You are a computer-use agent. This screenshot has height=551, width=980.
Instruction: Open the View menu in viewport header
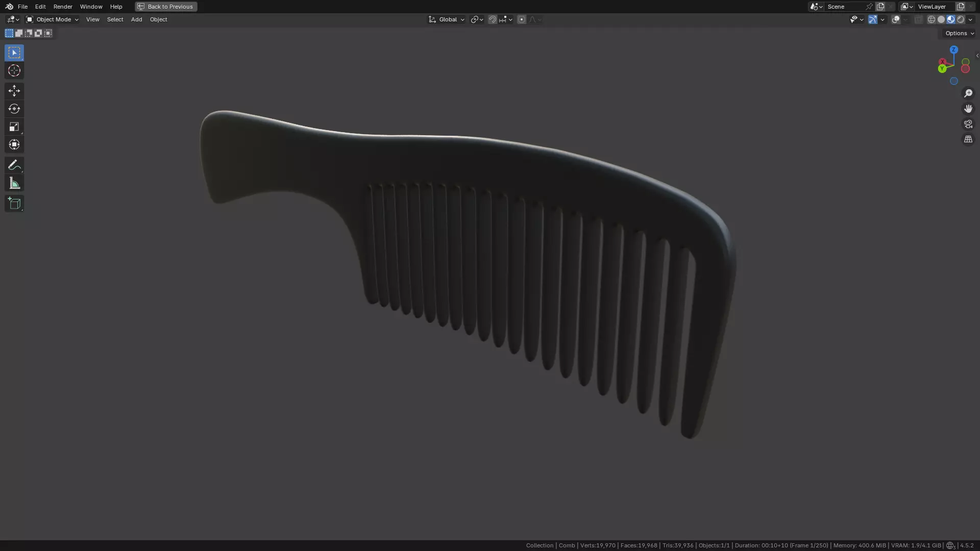point(92,19)
